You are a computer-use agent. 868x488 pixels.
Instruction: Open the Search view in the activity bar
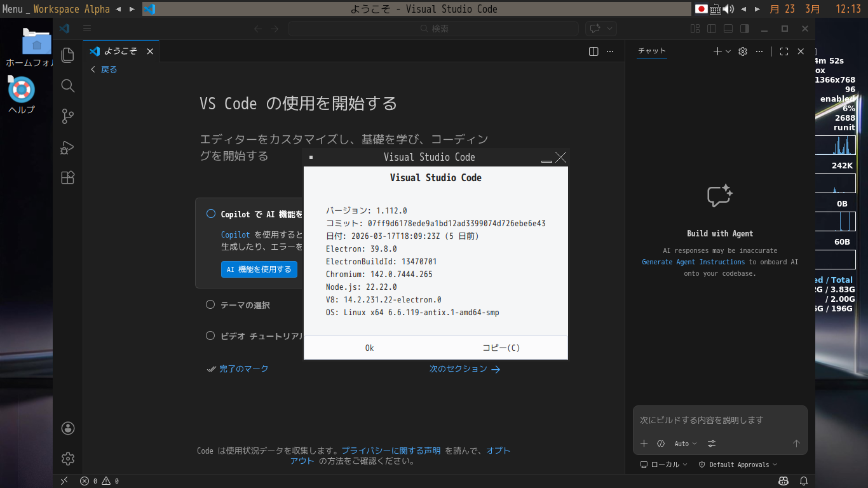pyautogui.click(x=68, y=86)
